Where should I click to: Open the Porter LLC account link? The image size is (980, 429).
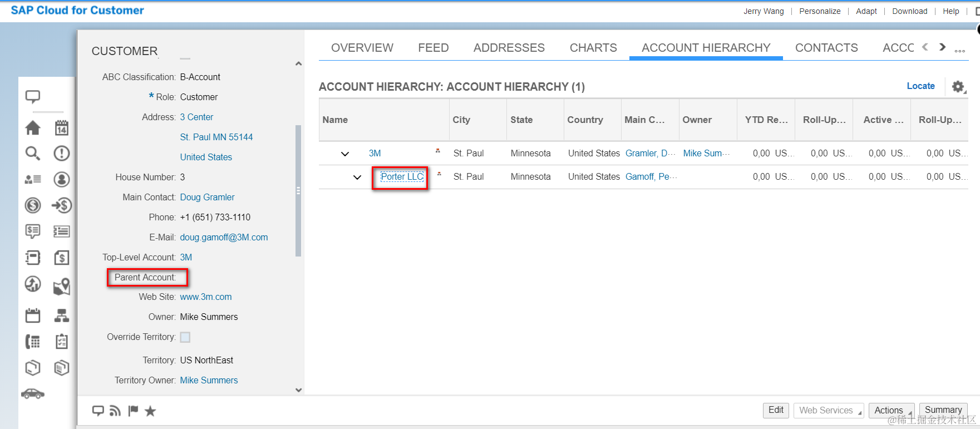tap(402, 176)
